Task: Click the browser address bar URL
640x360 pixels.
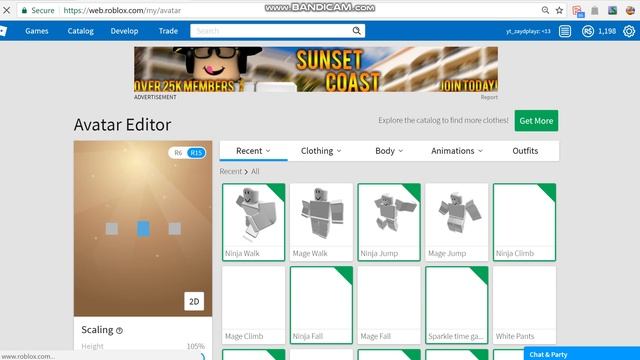Action: click(x=122, y=10)
